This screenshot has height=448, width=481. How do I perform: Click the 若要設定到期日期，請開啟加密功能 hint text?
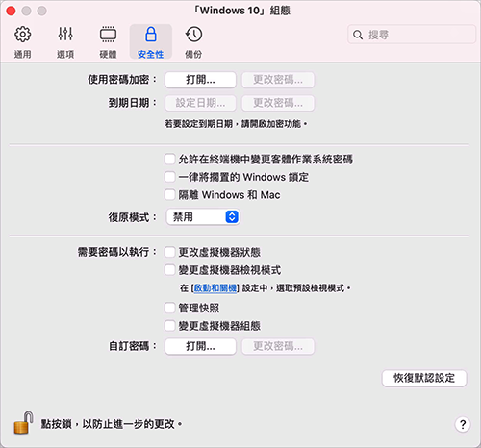[x=236, y=124]
